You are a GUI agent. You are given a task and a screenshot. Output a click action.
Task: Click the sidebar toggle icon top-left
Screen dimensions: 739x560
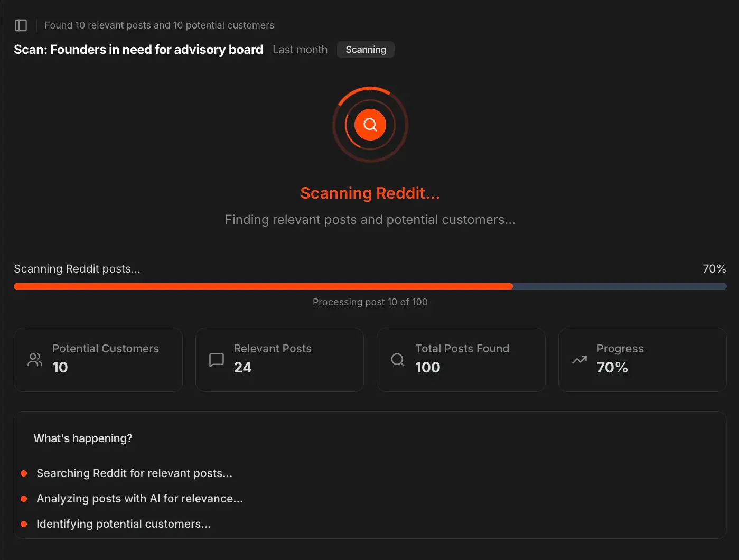pos(21,25)
